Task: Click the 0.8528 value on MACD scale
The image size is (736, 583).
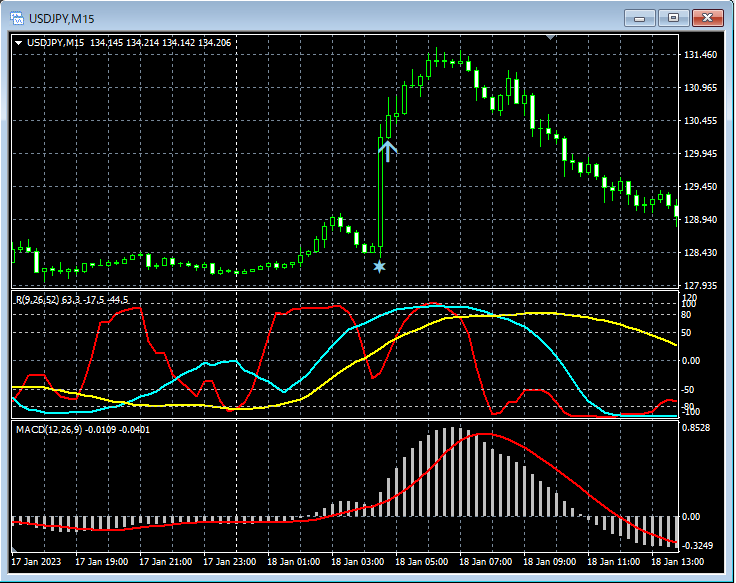Action: point(698,428)
